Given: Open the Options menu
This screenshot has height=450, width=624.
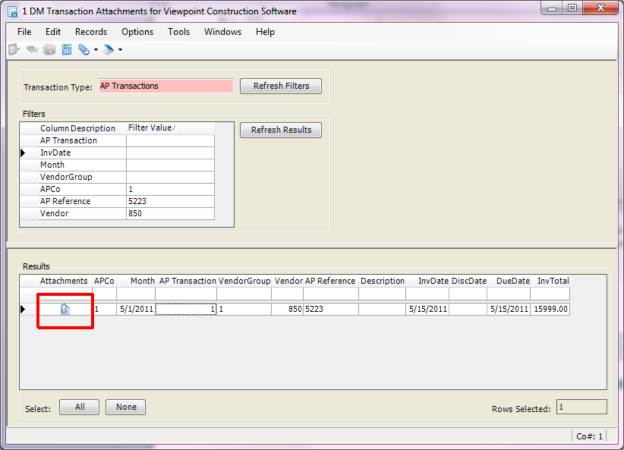Looking at the screenshot, I should [137, 32].
